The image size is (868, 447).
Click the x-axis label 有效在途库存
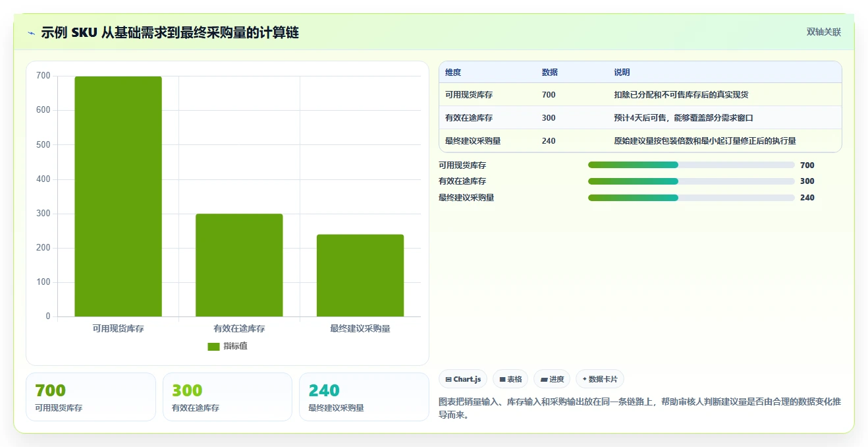pos(239,328)
